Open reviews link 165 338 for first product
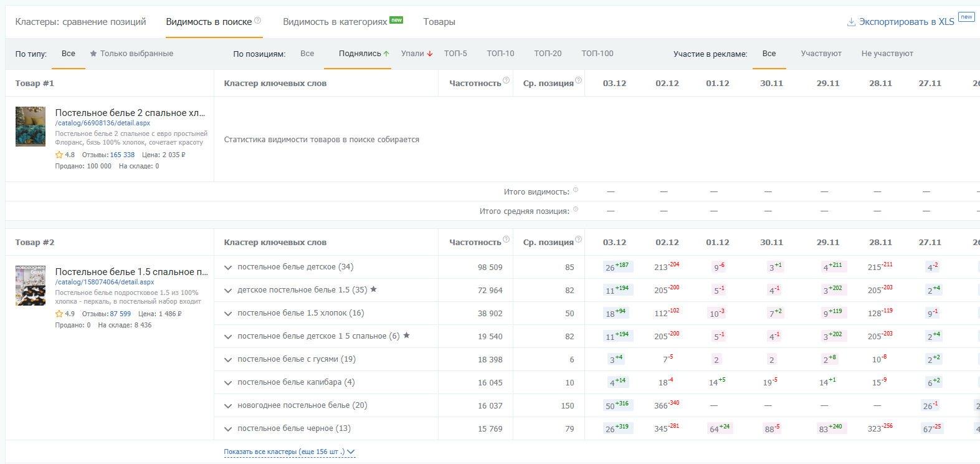Image resolution: width=980 pixels, height=464 pixels. [122, 155]
